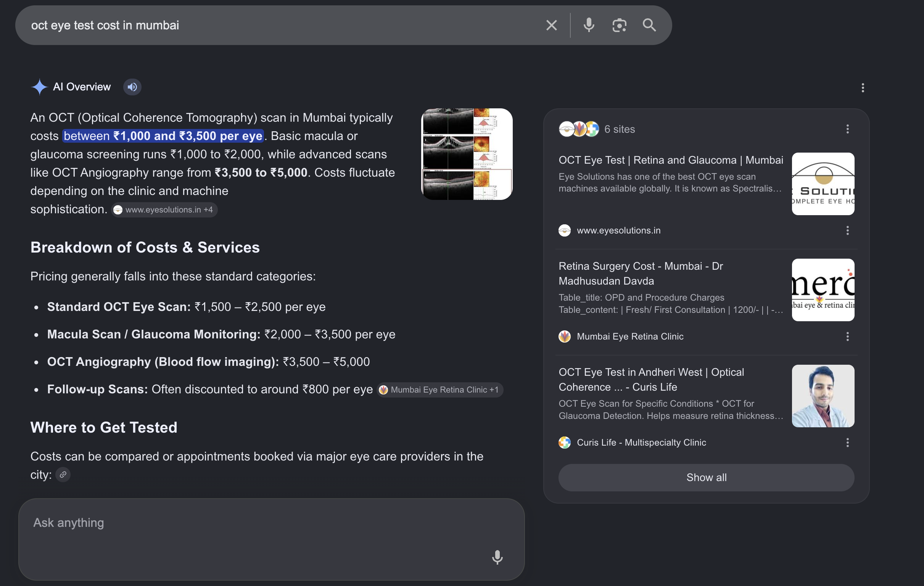Open options for Mumbai Eye Retina Clinic source
The image size is (924, 586).
point(848,336)
